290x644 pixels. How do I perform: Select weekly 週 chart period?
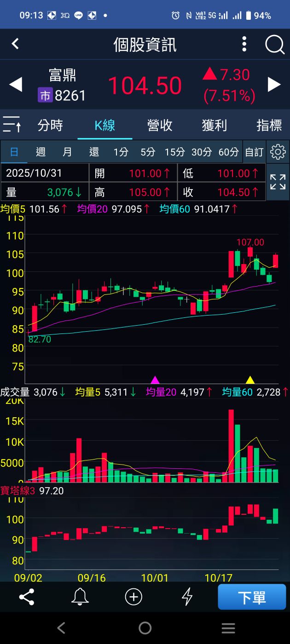[41, 152]
